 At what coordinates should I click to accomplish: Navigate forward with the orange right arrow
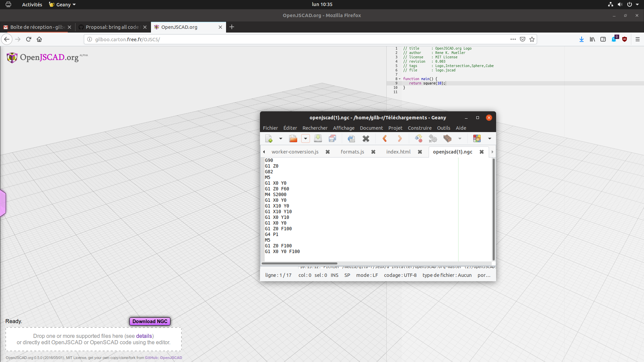[x=399, y=138]
